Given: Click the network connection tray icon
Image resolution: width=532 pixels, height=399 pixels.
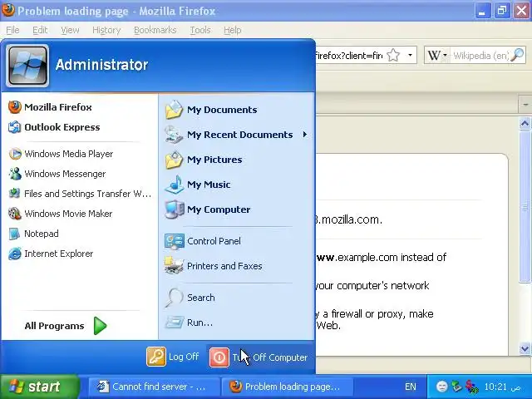Looking at the screenshot, I should [457, 386].
